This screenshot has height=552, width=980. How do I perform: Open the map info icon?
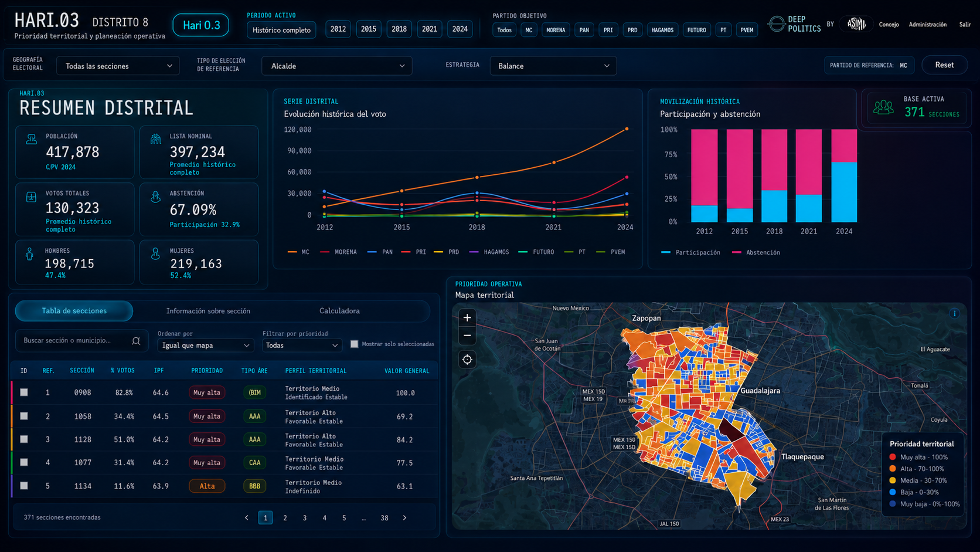[954, 313]
